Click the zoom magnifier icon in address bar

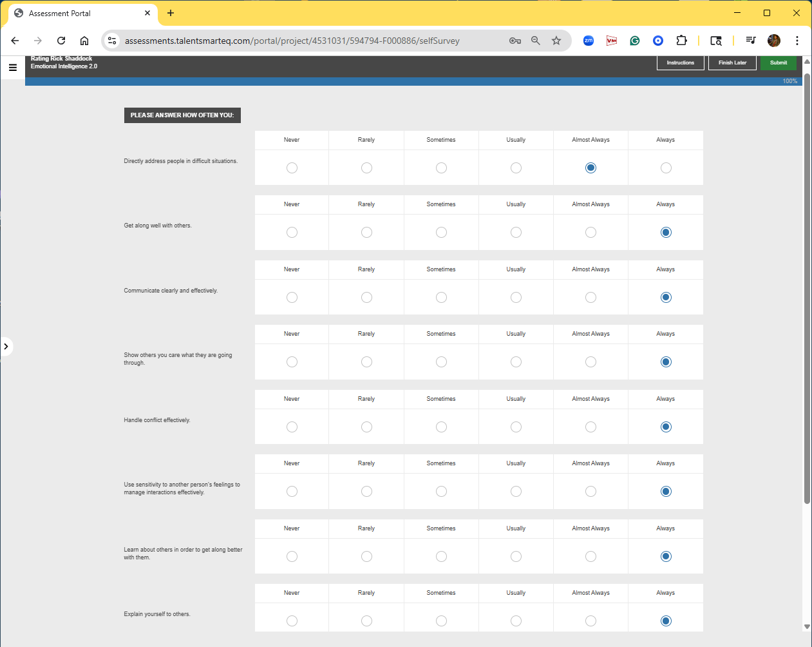(x=536, y=41)
